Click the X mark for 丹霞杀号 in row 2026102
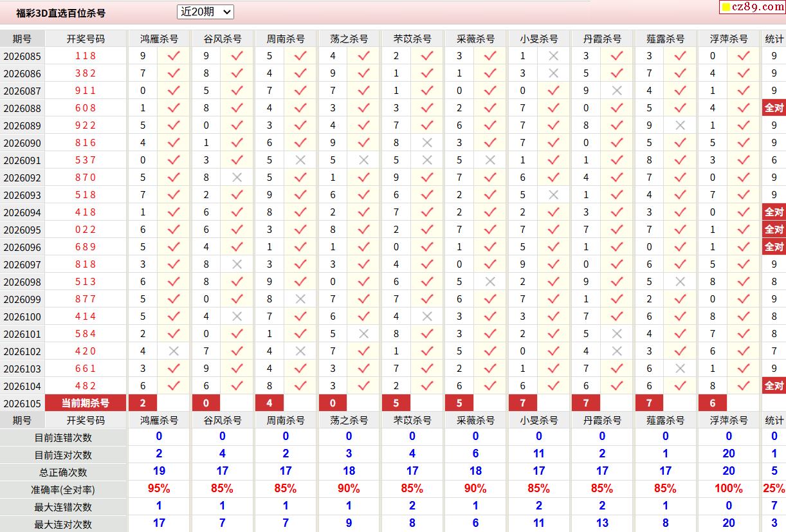786x532 pixels. click(x=617, y=351)
